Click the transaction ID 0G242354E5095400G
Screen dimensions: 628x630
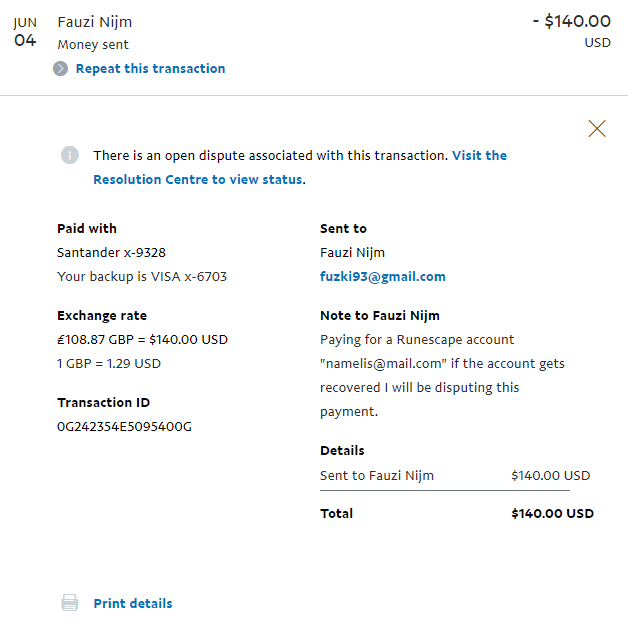tap(124, 427)
